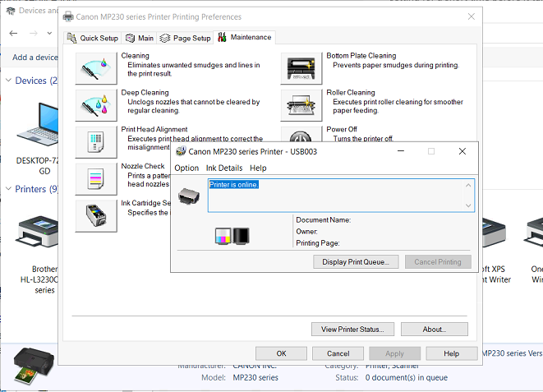The image size is (543, 392).
Task: Click the Apply button
Action: [x=394, y=353]
